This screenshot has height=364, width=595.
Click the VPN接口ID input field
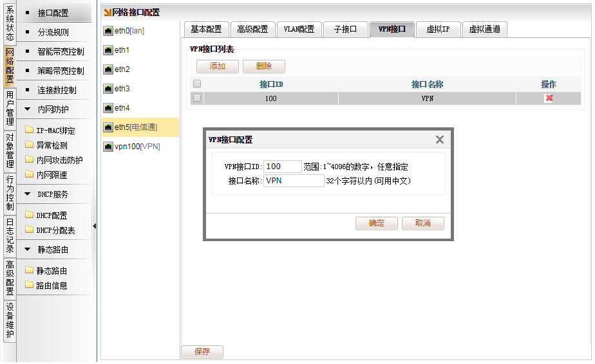(283, 167)
